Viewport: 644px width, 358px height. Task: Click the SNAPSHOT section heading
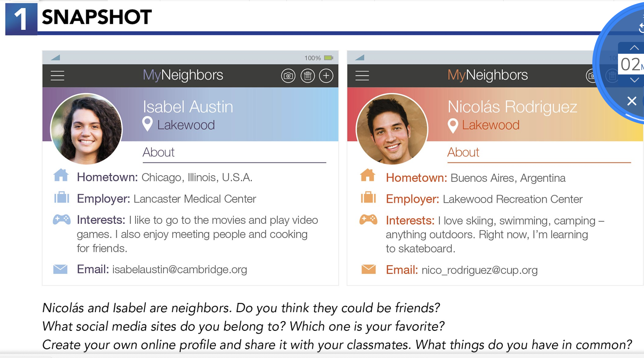click(97, 17)
